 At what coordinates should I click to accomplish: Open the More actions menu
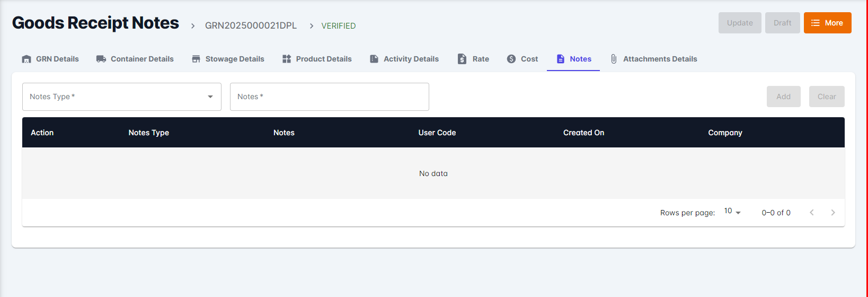(x=827, y=23)
